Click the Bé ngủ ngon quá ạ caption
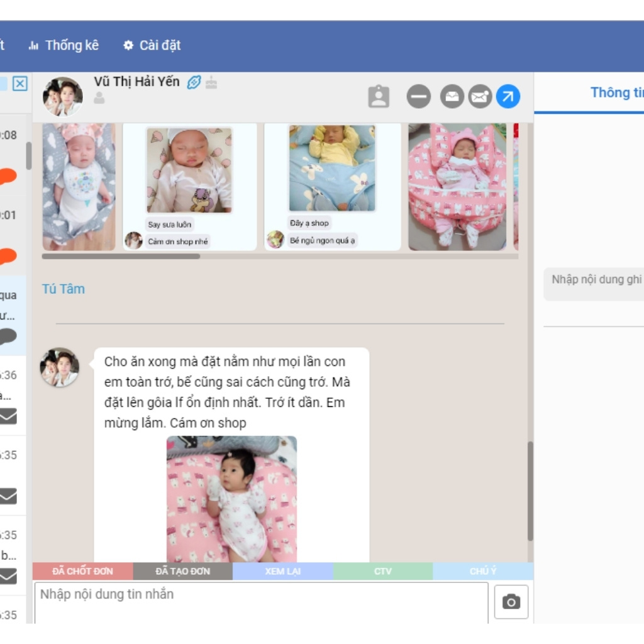 pos(323,240)
